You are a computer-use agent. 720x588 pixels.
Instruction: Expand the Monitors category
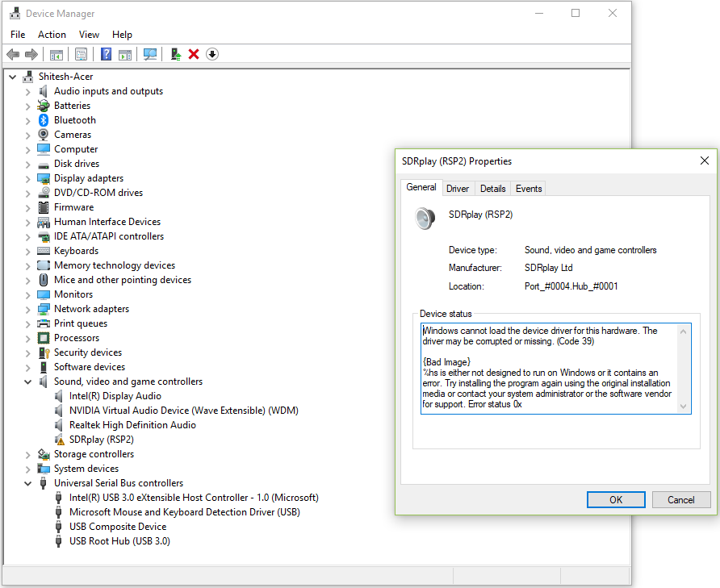pyautogui.click(x=28, y=295)
